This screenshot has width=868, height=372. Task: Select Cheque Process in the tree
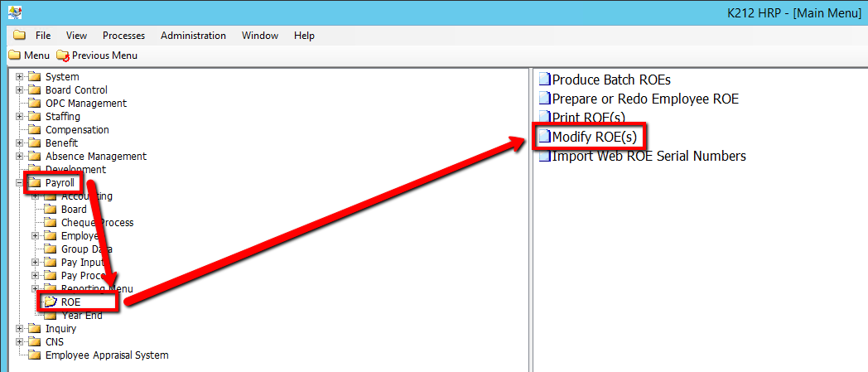(x=97, y=223)
